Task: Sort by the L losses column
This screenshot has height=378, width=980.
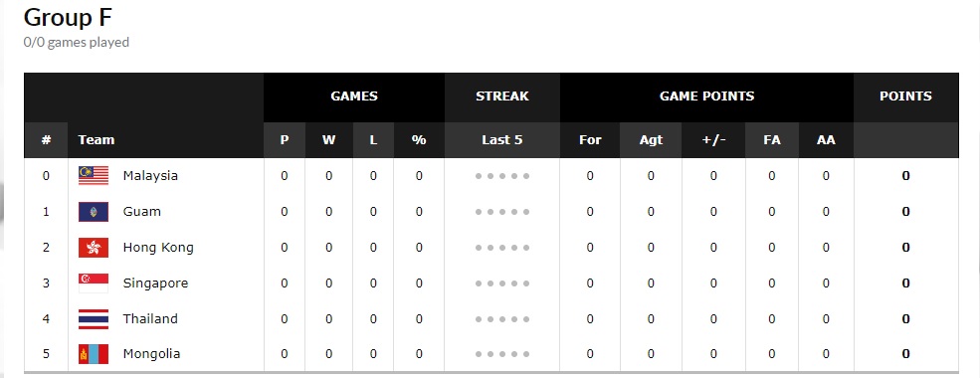Action: (373, 140)
